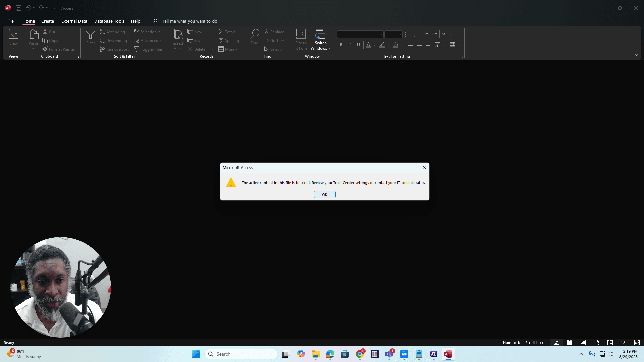The width and height of the screenshot is (644, 362).
Task: Click the Spelling check button
Action: [x=229, y=41]
